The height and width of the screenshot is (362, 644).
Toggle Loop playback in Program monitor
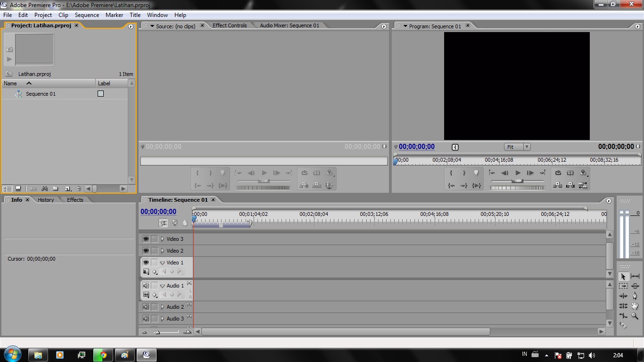[558, 173]
